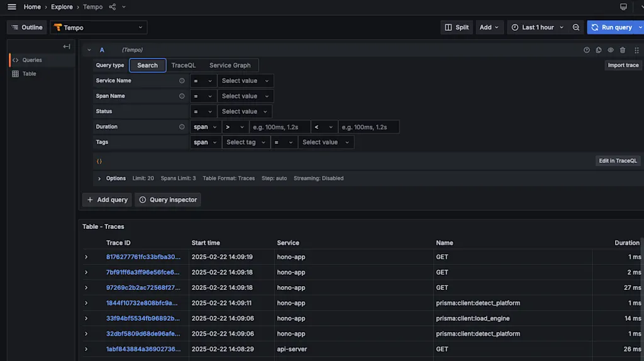Open the Add dropdown menu
This screenshot has height=361, width=644.
[489, 27]
